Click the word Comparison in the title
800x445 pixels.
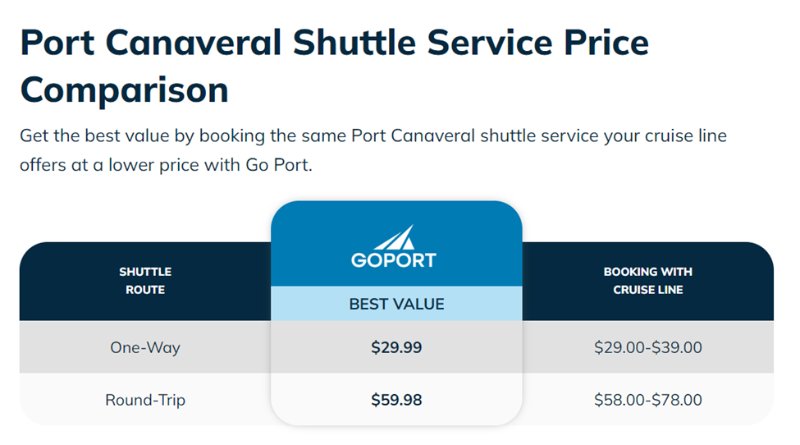tap(124, 90)
